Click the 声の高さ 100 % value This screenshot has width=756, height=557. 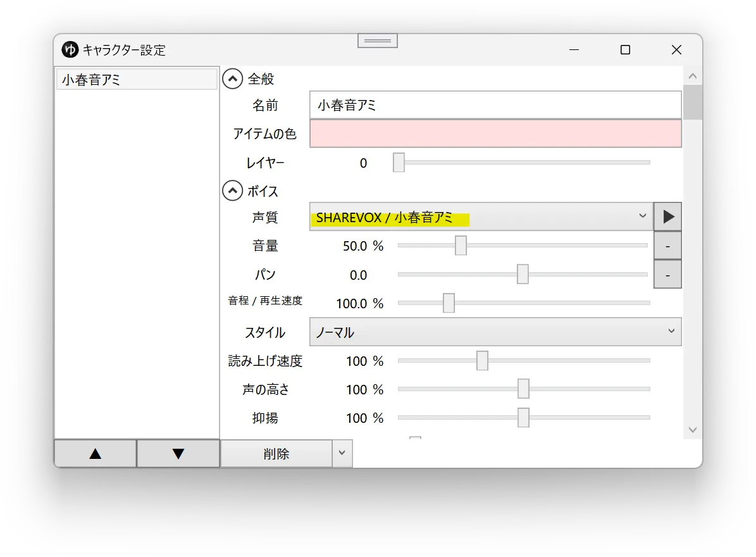click(x=364, y=389)
